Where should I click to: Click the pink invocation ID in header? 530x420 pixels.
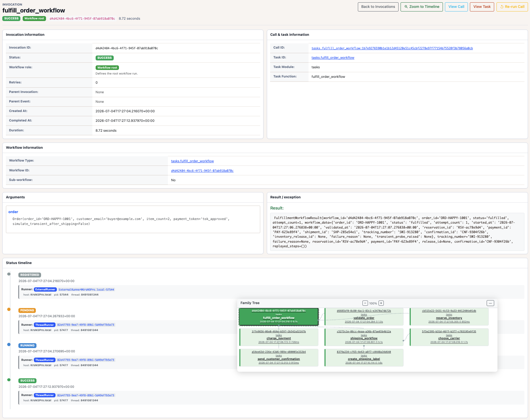pos(82,19)
